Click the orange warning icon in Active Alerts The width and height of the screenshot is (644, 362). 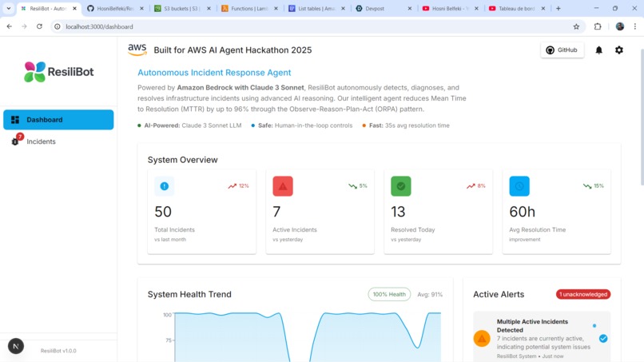pos(482,339)
